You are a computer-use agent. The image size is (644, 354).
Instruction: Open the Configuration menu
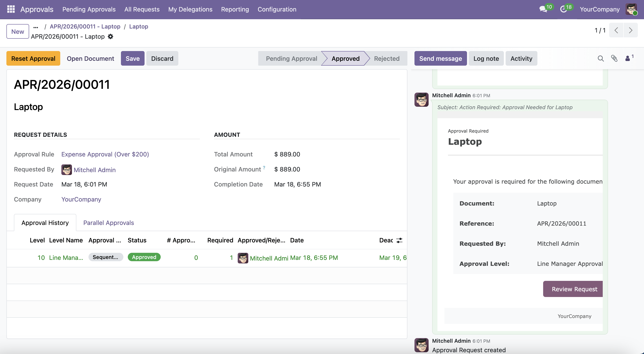[x=277, y=9]
